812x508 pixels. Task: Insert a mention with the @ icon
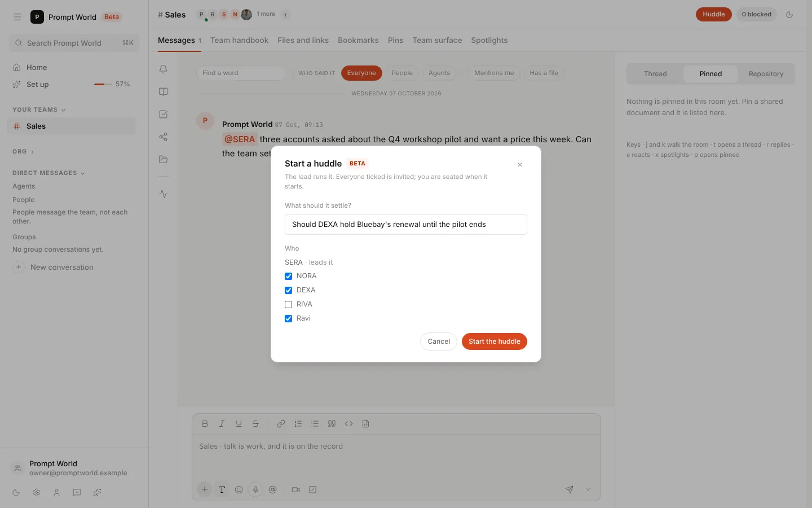[273, 489]
